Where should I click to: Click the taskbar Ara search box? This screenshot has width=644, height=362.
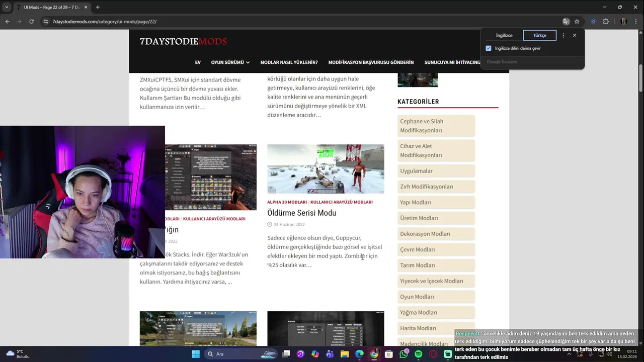coord(242,354)
